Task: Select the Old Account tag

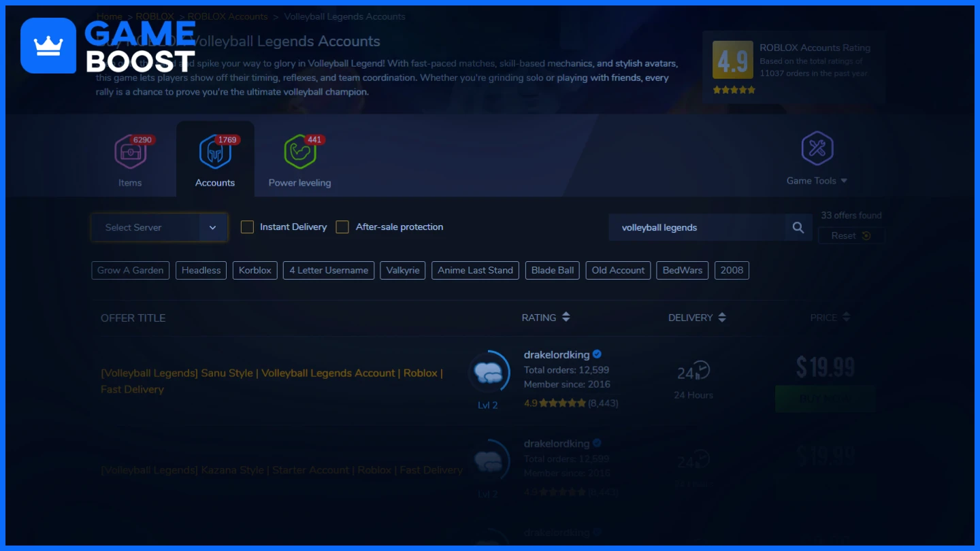Action: (x=618, y=270)
